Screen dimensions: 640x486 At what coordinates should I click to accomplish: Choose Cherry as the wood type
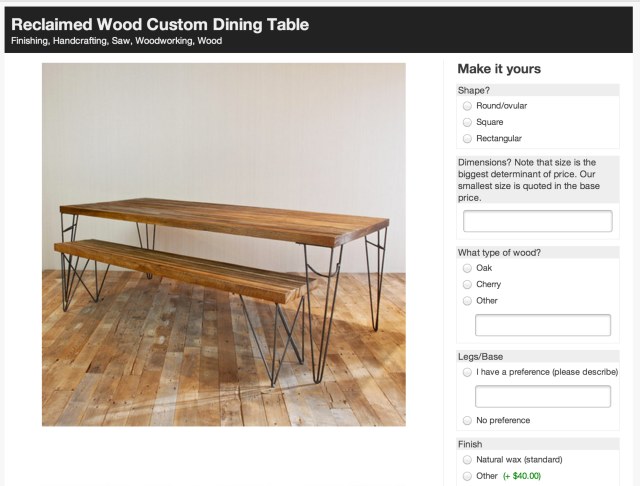pyautogui.click(x=467, y=284)
